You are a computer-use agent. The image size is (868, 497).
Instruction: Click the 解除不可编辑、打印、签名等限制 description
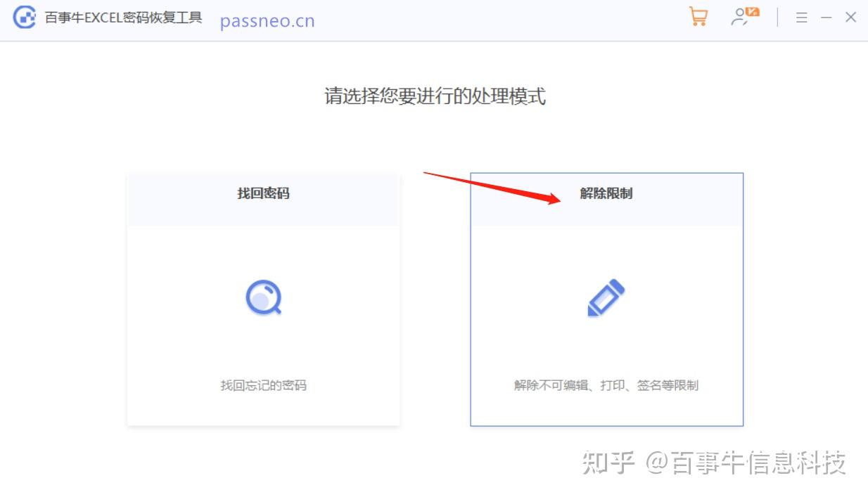(x=606, y=385)
